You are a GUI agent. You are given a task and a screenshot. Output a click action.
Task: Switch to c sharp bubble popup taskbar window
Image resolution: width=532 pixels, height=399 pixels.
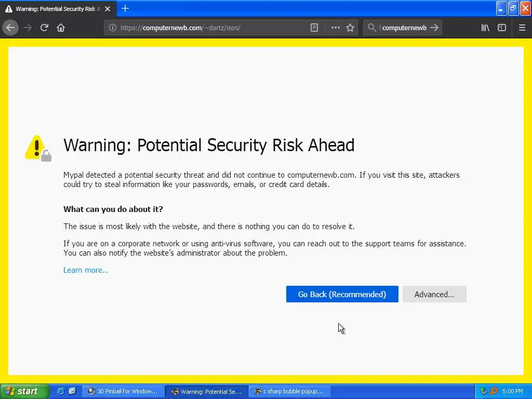(x=290, y=391)
